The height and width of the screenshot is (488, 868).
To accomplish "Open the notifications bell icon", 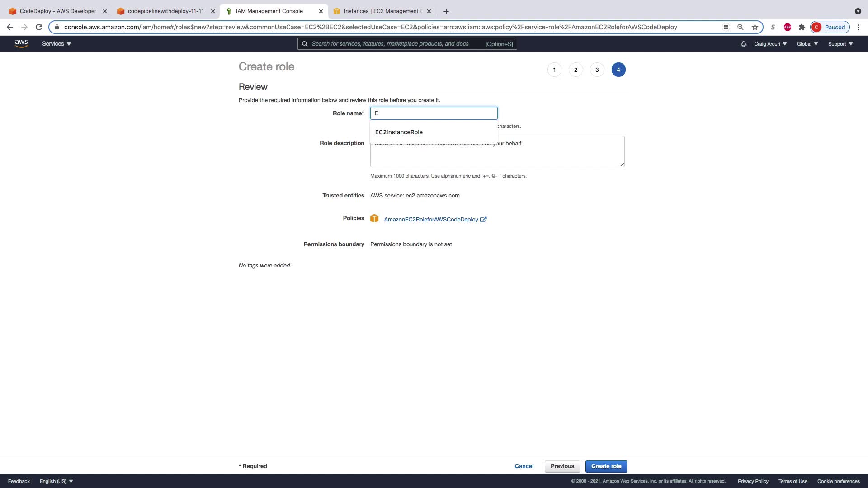I will point(743,44).
